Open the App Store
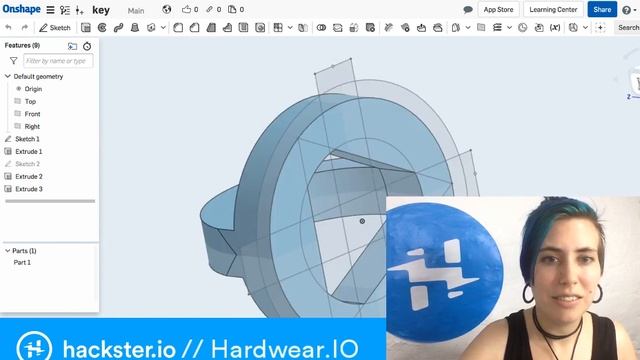The width and height of the screenshot is (640, 360). coord(498,10)
